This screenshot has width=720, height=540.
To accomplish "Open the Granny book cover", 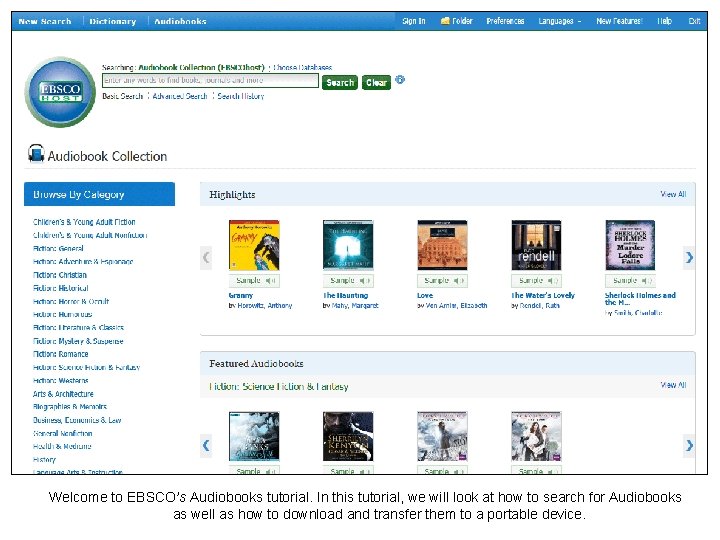I will click(254, 245).
